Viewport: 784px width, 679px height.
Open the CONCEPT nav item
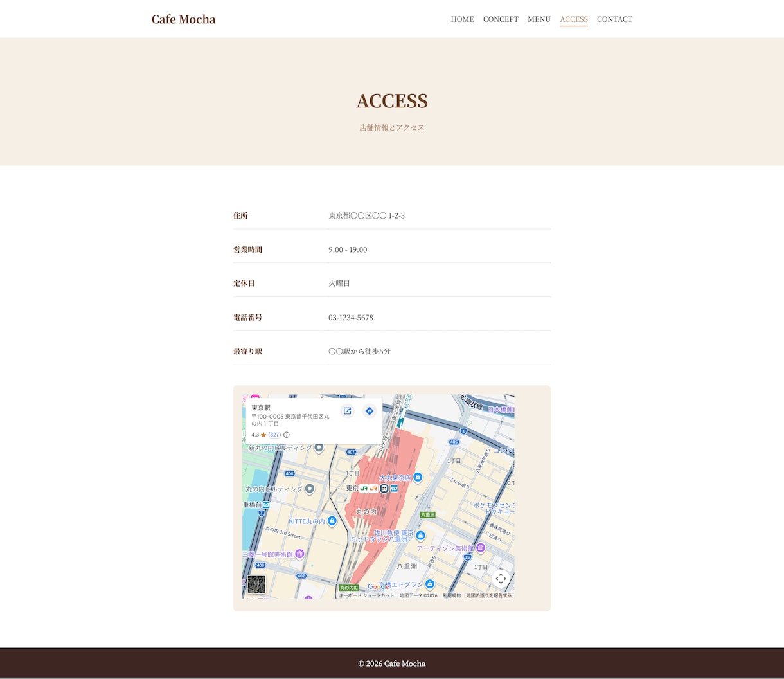[x=501, y=19]
